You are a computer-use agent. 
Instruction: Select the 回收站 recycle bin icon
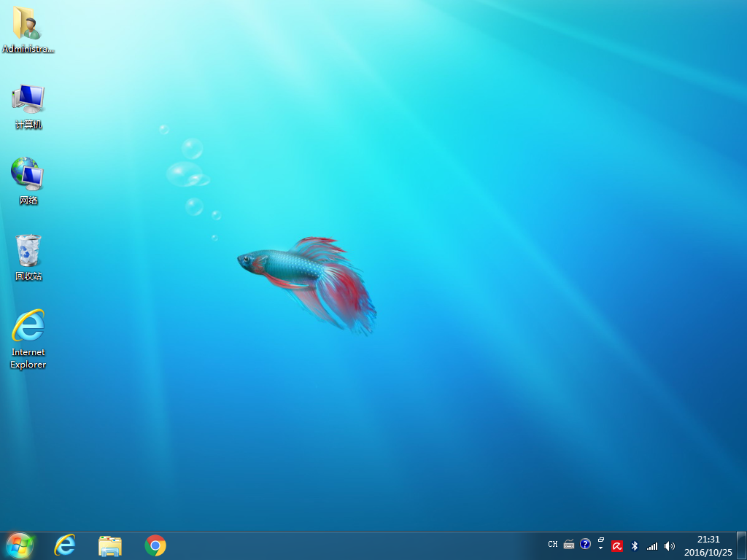coord(28,257)
